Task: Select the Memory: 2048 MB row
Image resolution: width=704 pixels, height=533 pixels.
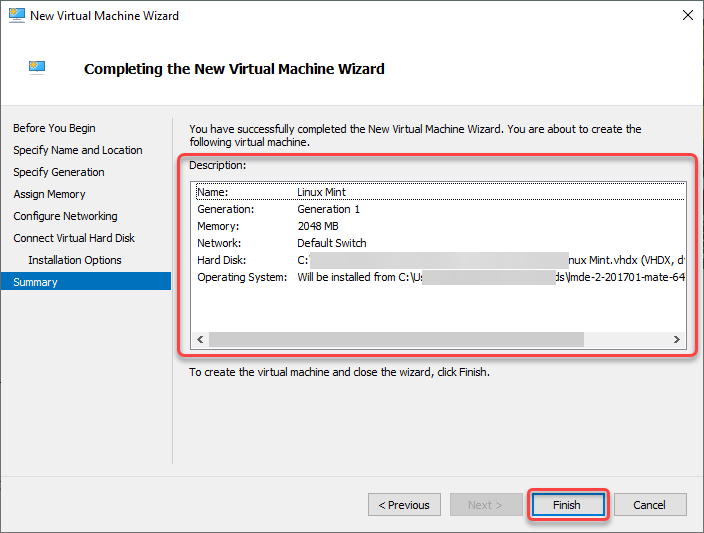Action: (440, 226)
